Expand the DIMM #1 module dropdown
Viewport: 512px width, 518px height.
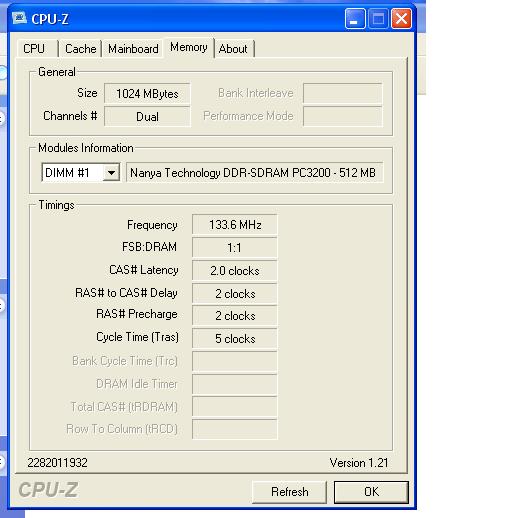(111, 173)
